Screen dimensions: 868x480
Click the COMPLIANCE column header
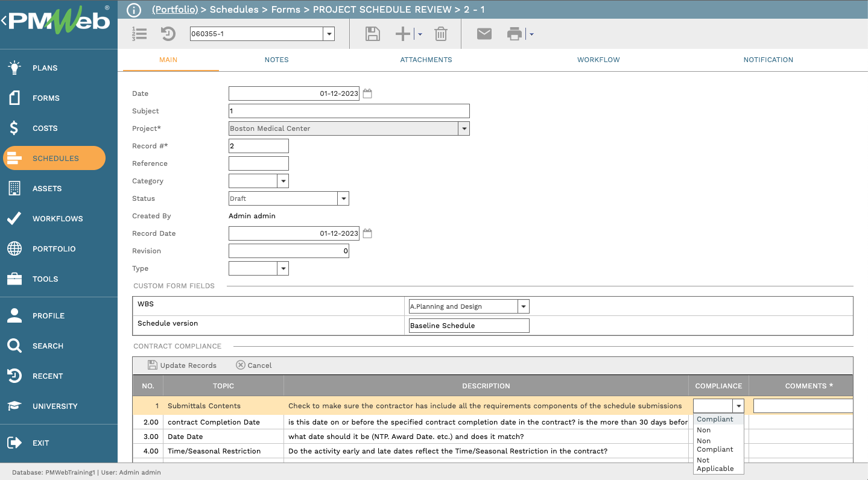718,386
